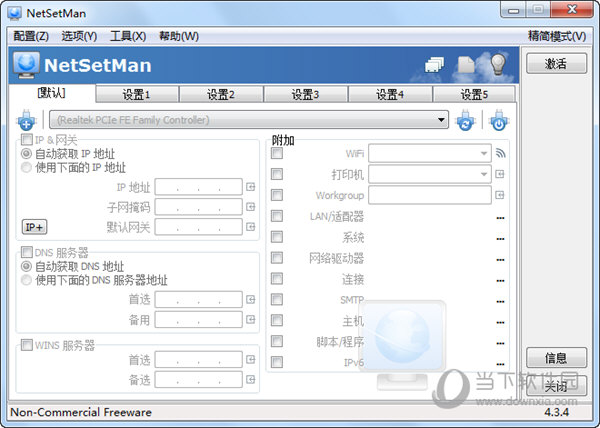Switch to the 设置4 tab

(390, 94)
